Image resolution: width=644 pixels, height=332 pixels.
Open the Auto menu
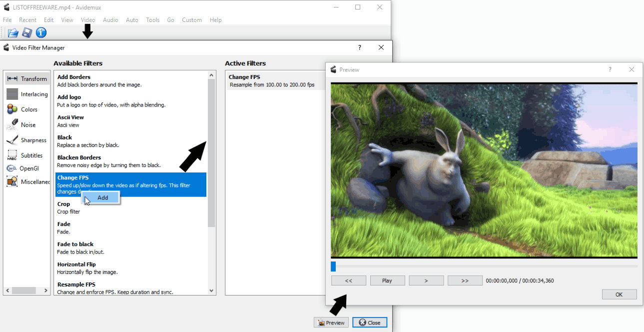click(x=132, y=20)
